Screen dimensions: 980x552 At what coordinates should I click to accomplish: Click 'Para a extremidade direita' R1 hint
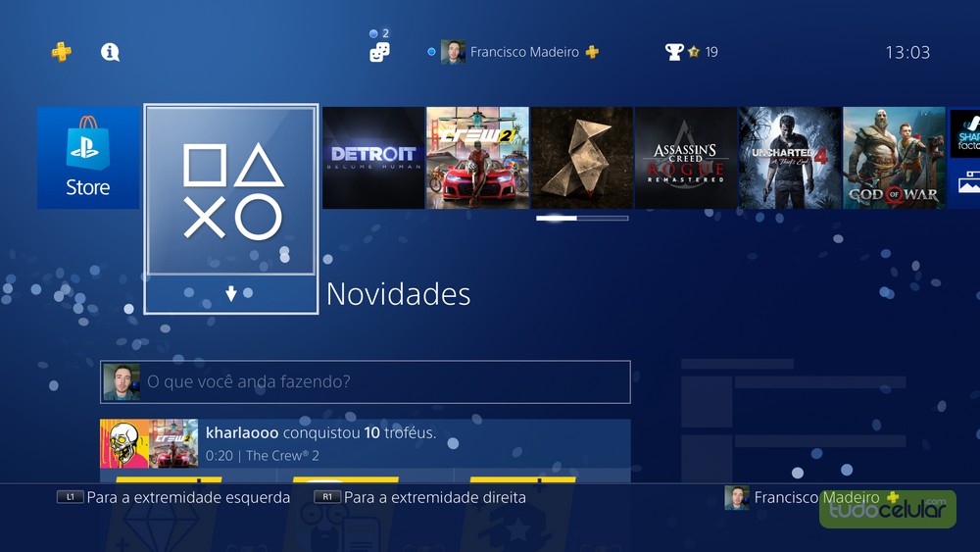[x=420, y=498]
